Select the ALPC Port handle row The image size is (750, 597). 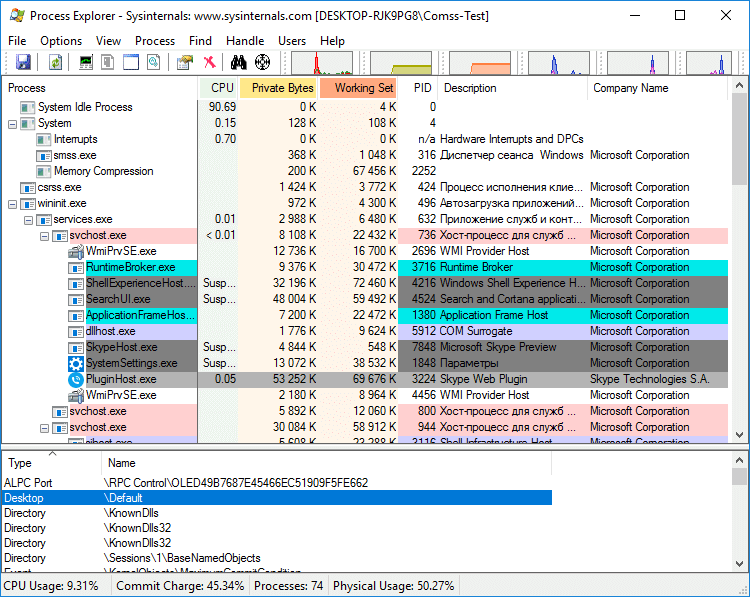277,483
